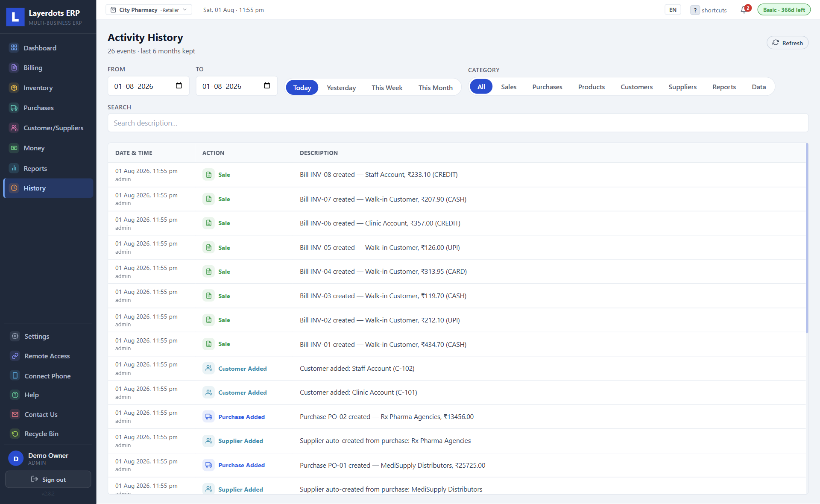Click the ACTION column header
The width and height of the screenshot is (820, 504).
tap(213, 153)
